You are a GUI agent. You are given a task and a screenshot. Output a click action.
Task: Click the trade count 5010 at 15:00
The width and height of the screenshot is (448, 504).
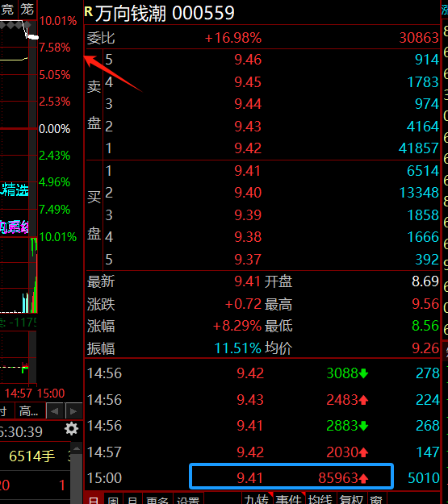click(x=424, y=478)
